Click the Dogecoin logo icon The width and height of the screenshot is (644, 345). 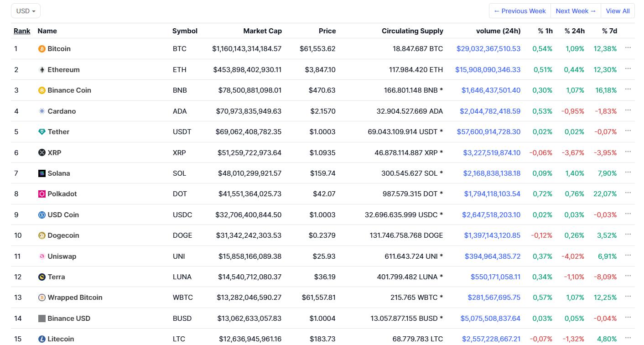[42, 235]
